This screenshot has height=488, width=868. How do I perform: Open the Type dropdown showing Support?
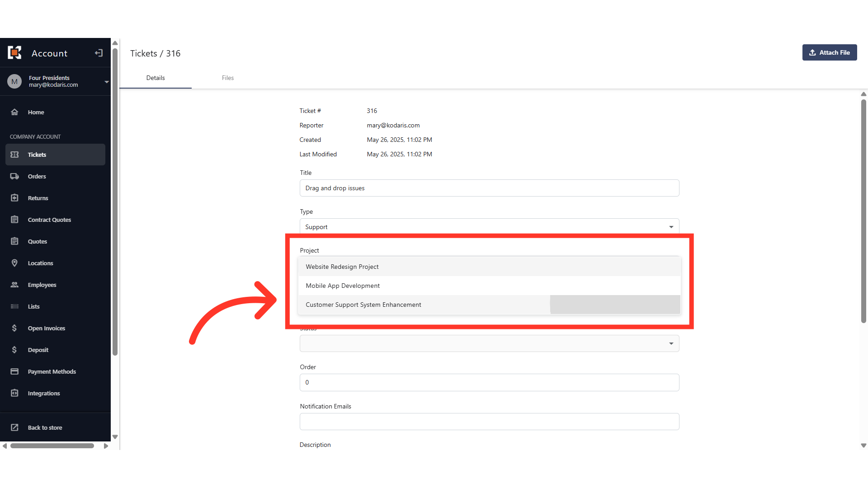point(489,227)
